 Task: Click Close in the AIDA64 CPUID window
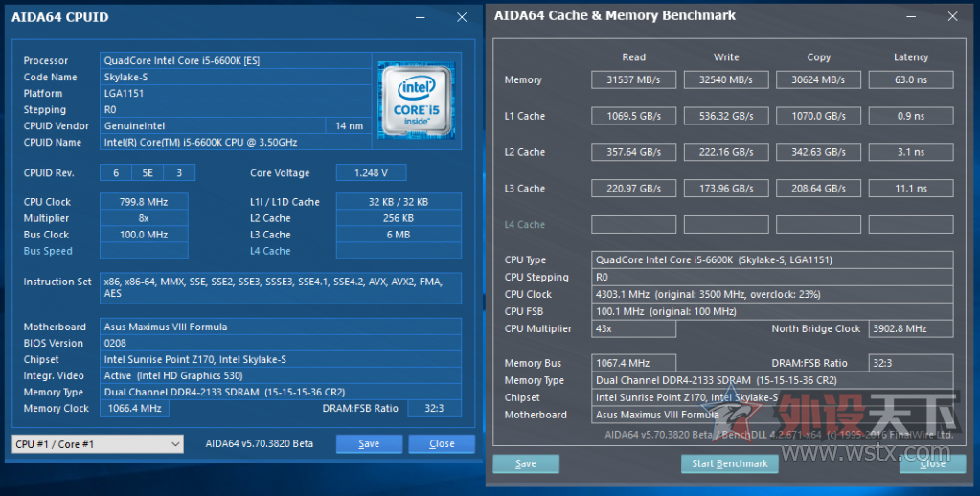click(x=442, y=443)
